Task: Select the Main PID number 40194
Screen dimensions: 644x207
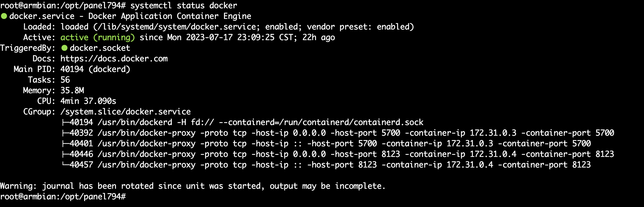Action: [x=72, y=69]
